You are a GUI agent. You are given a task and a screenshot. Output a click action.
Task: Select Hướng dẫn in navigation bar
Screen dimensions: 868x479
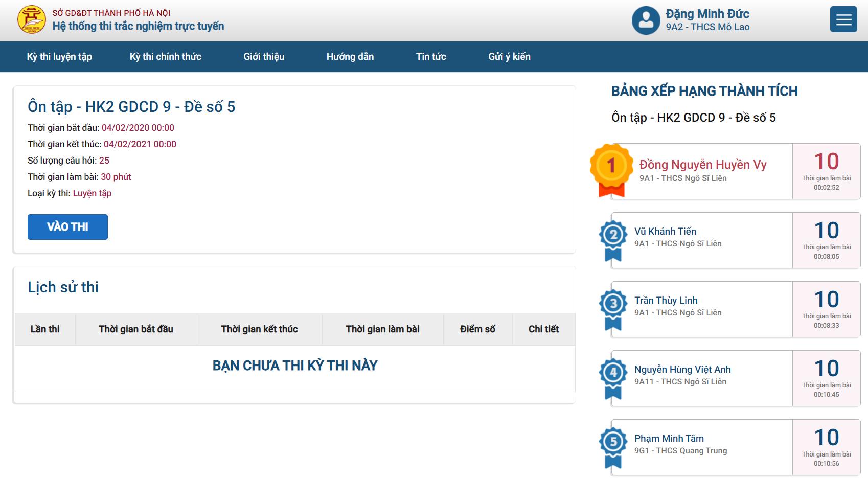point(350,57)
